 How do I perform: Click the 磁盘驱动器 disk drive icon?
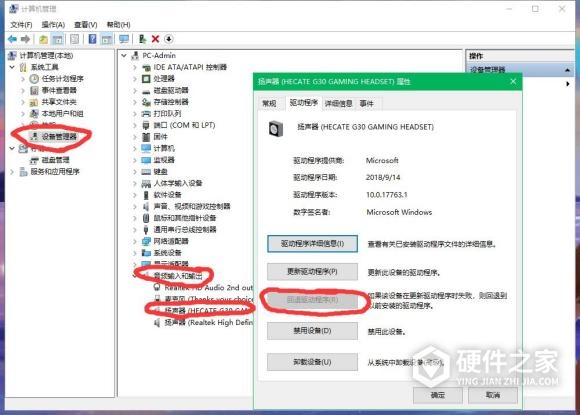point(146,91)
